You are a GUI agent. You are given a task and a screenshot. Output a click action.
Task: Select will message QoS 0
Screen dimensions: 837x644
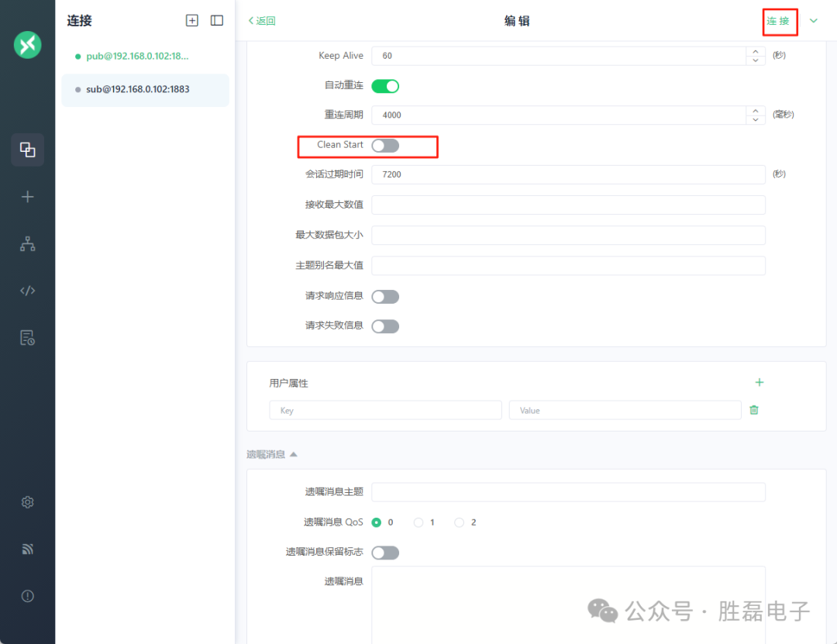[377, 522]
